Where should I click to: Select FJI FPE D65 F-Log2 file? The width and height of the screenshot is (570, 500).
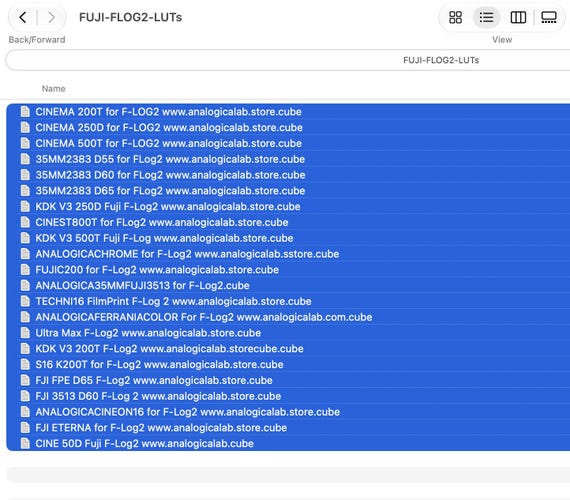click(x=288, y=380)
